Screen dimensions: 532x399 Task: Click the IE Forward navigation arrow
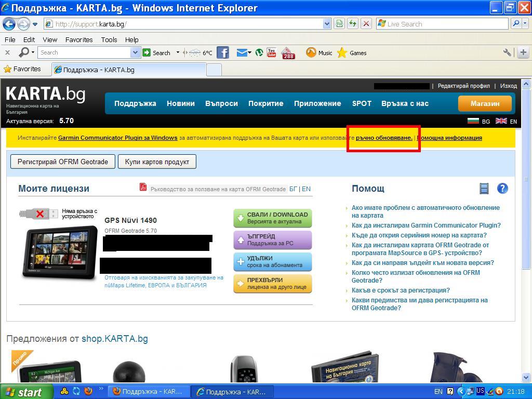click(23, 24)
